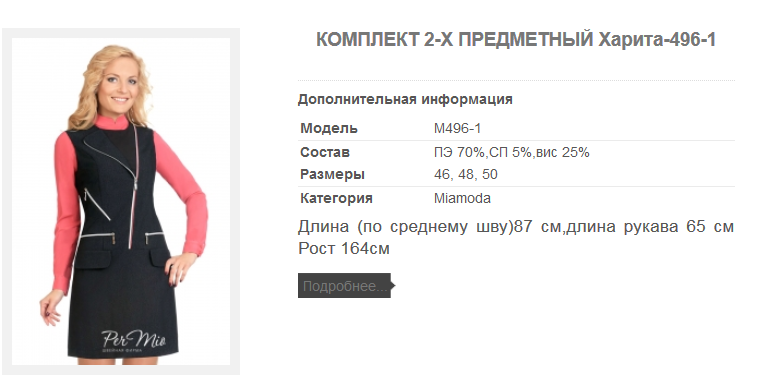
Task: Open the product photo thumbnail
Action: point(121,201)
